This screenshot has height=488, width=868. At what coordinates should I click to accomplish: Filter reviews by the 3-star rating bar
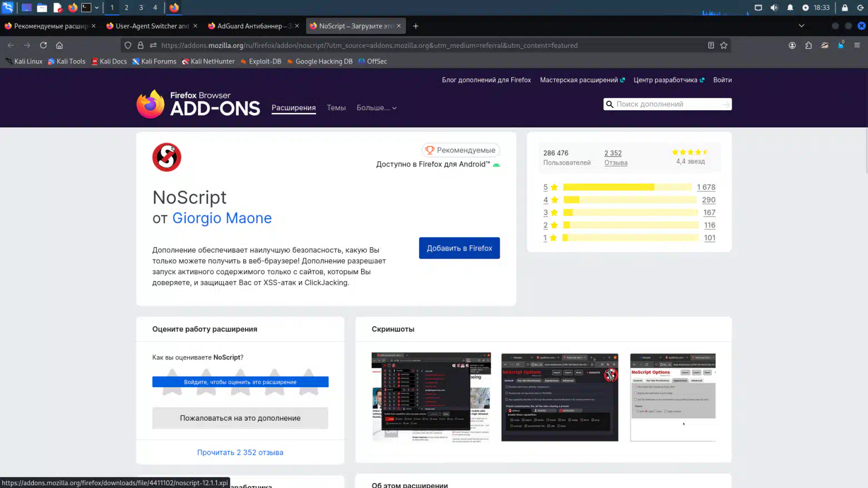pyautogui.click(x=630, y=213)
